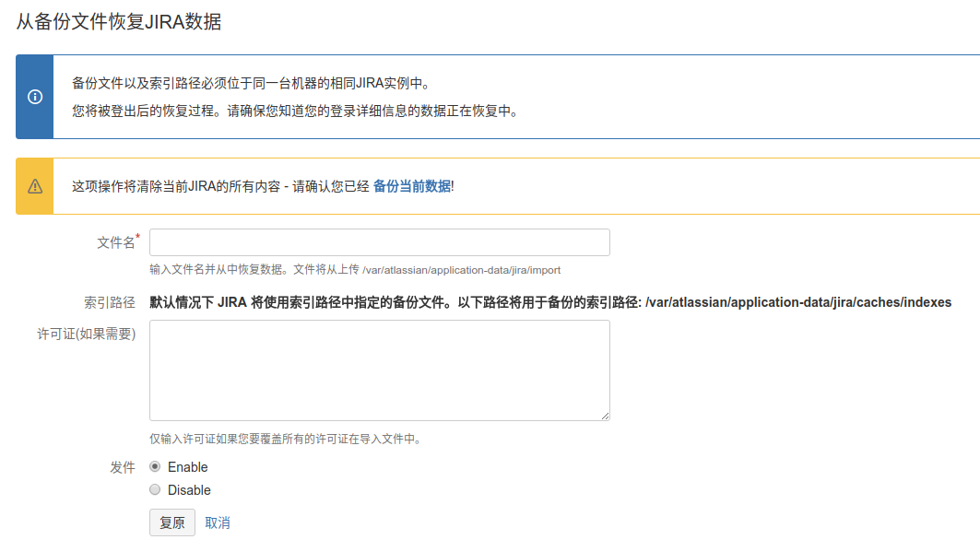Click the 从备份文件恢复JIRA数据 heading
The image size is (980, 540).
(119, 22)
